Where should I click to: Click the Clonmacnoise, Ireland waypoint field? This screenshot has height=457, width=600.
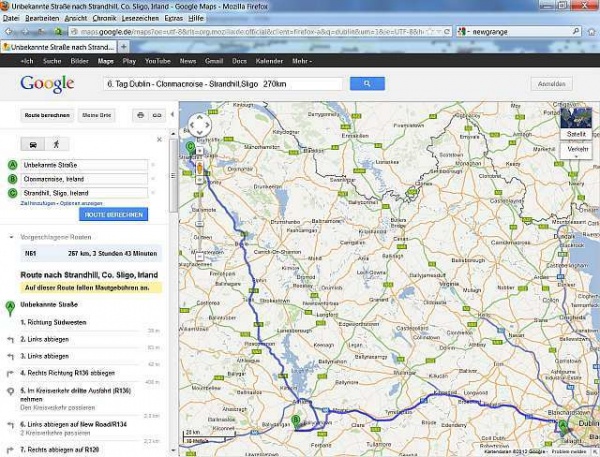pyautogui.click(x=84, y=179)
